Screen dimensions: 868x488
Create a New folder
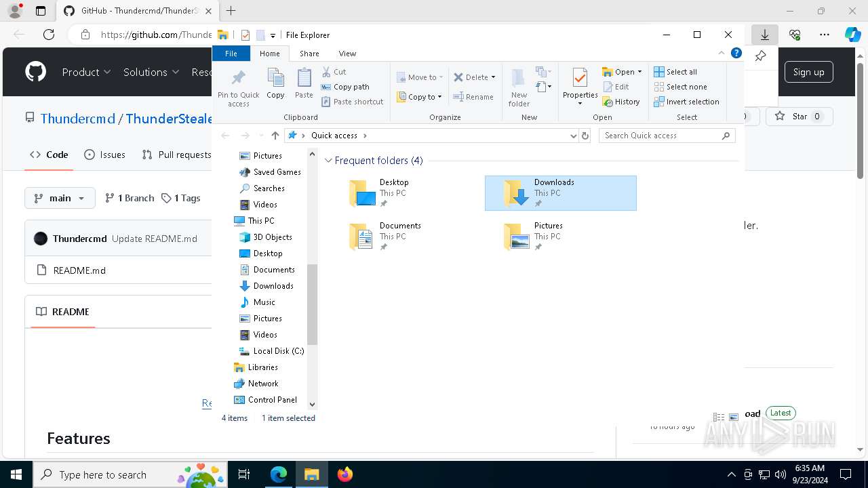click(519, 87)
